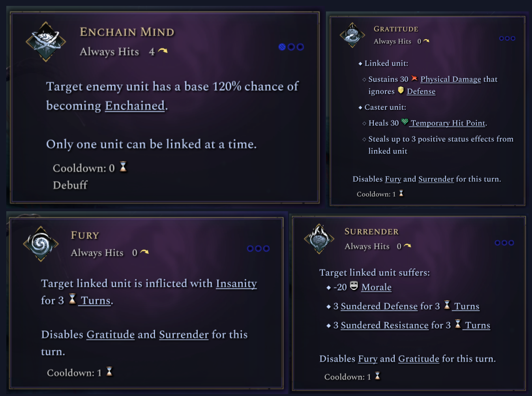Click the mask icon beside Morale
Image resolution: width=532 pixels, height=396 pixels.
point(354,286)
